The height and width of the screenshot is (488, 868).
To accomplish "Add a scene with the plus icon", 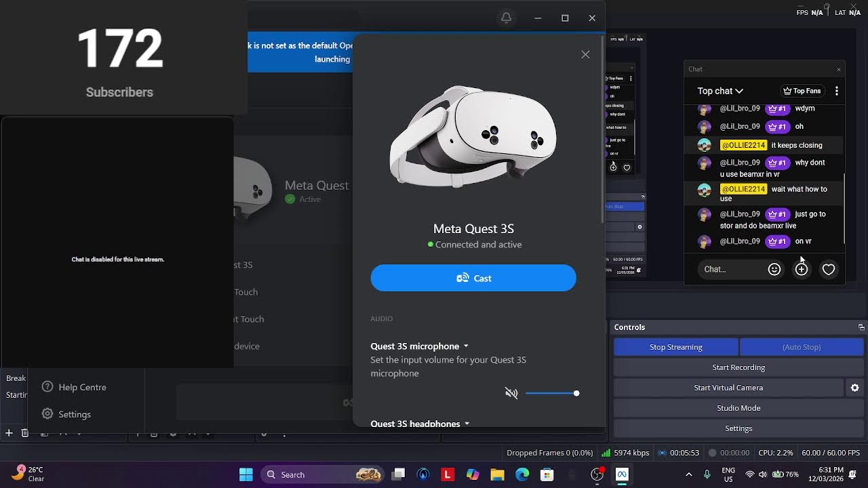I will [9, 432].
